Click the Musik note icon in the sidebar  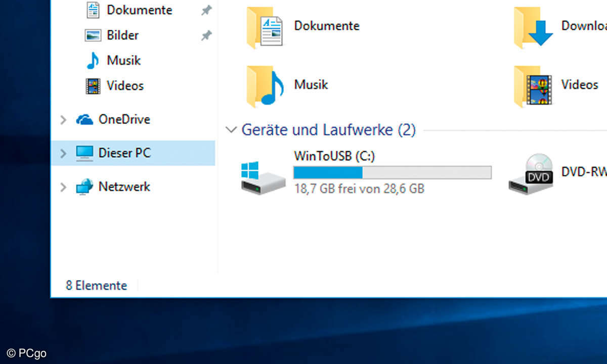93,61
